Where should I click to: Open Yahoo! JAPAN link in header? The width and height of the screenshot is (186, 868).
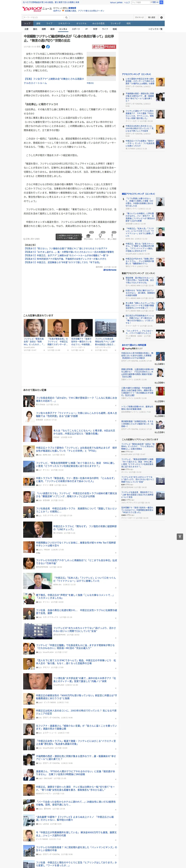pos(116,2)
